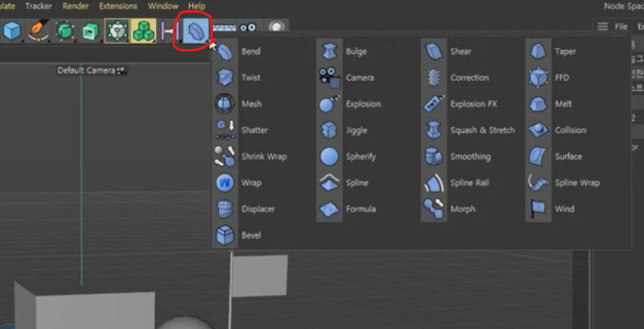Select the Squash & Stretch deformer

[469, 130]
